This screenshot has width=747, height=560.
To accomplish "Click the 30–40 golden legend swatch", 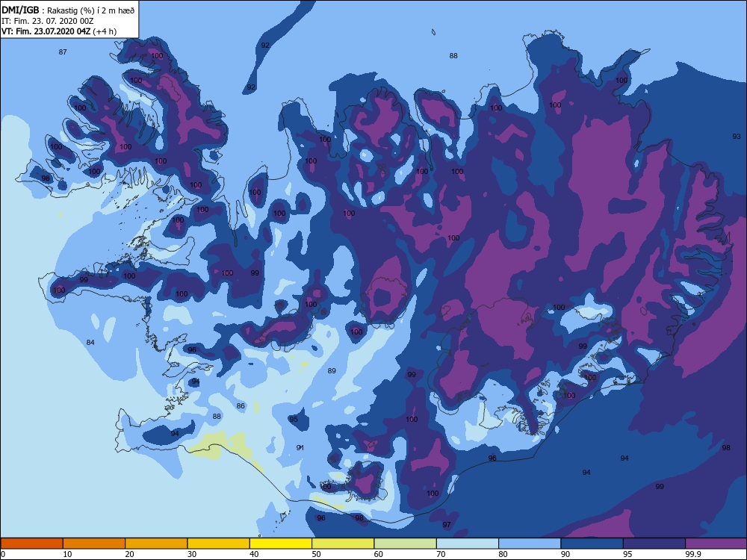I will coord(219,544).
